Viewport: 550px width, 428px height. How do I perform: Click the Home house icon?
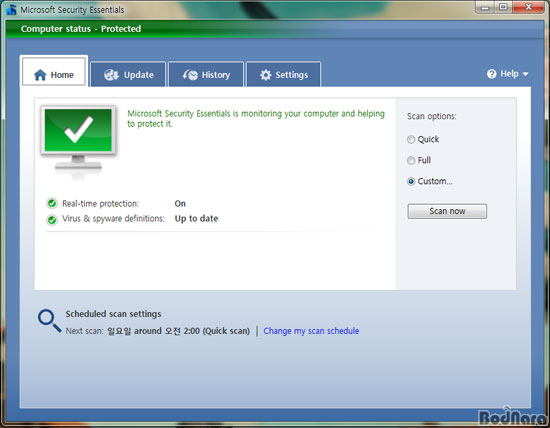(40, 75)
